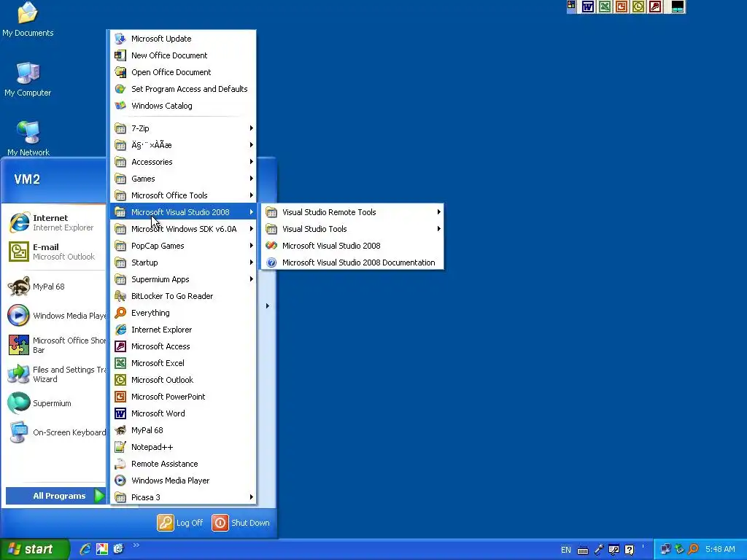The height and width of the screenshot is (560, 747).
Task: Expand the Picasa 3 program folder
Action: tap(183, 497)
